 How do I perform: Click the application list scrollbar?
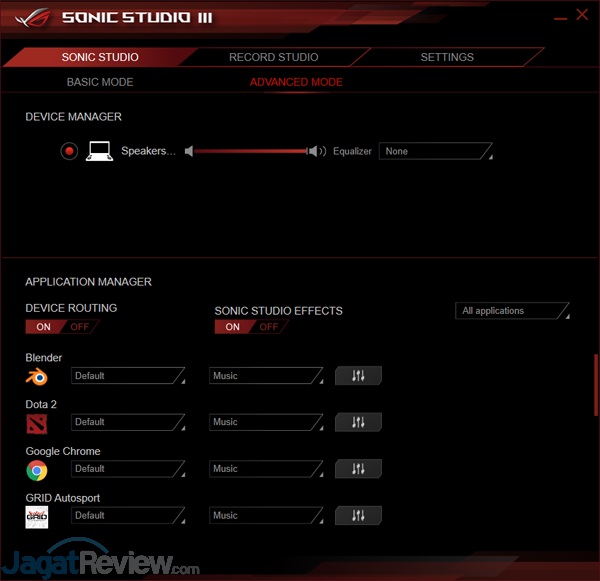(595, 385)
